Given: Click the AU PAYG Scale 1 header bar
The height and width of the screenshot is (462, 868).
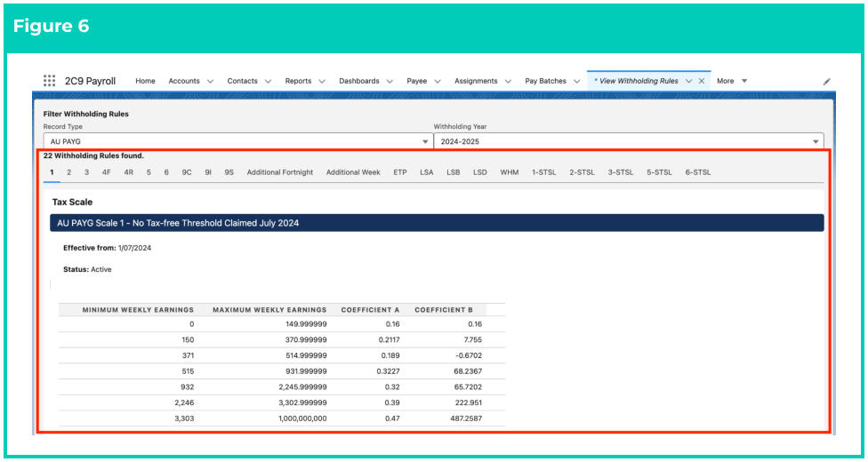Looking at the screenshot, I should coord(437,223).
